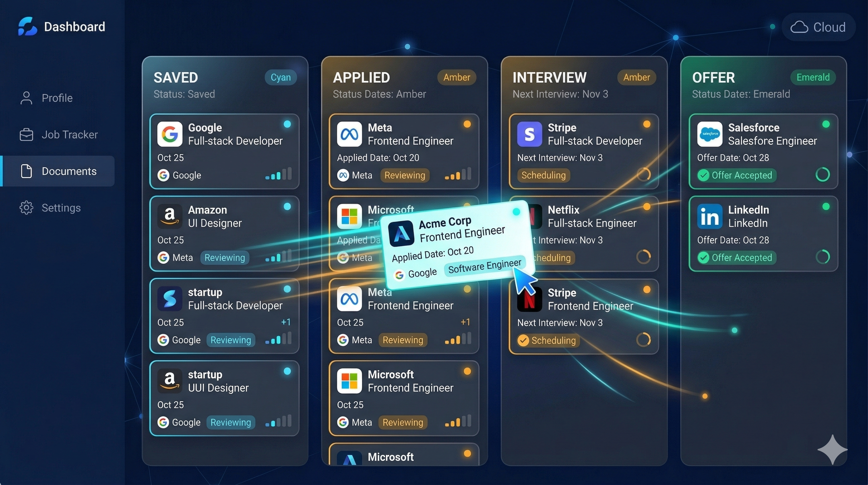Expand the +1 indicator on the startup Full-stack Developer card
Viewport: 868px width, 485px height.
coord(286,322)
